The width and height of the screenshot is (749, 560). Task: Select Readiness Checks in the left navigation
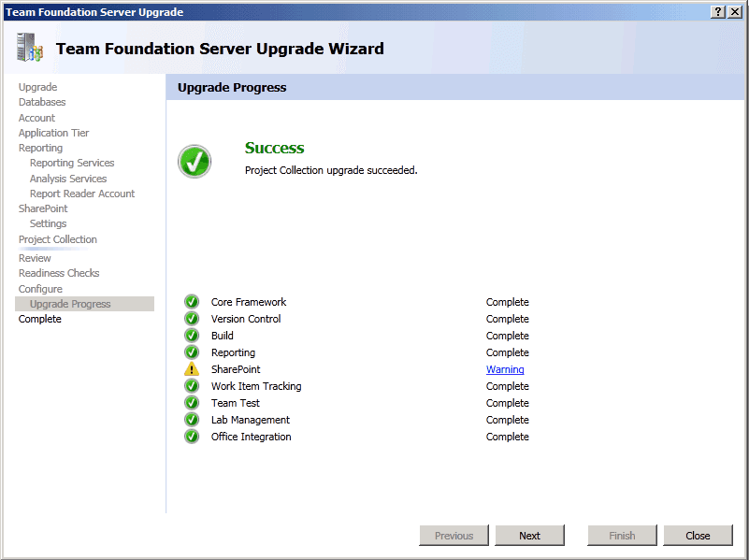[x=59, y=273]
